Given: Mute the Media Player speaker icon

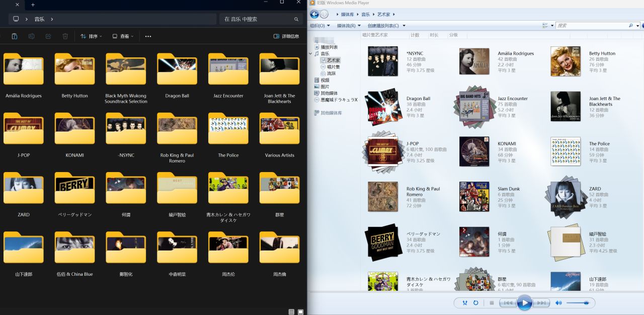Looking at the screenshot, I should tap(558, 303).
